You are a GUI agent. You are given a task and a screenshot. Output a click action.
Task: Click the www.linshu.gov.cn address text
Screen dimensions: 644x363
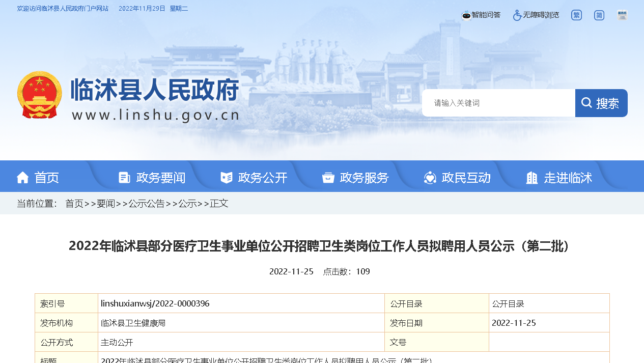point(155,115)
